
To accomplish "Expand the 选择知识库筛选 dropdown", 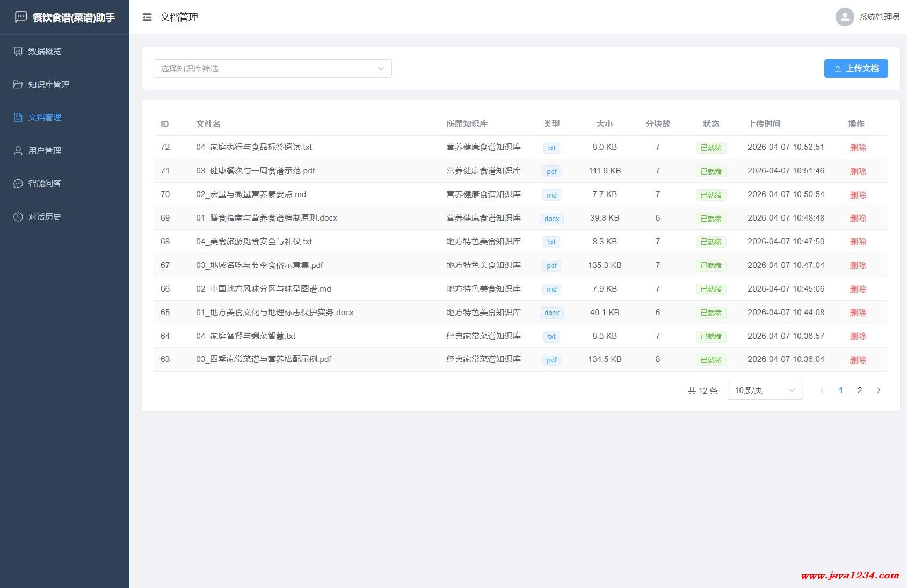I will (x=272, y=69).
